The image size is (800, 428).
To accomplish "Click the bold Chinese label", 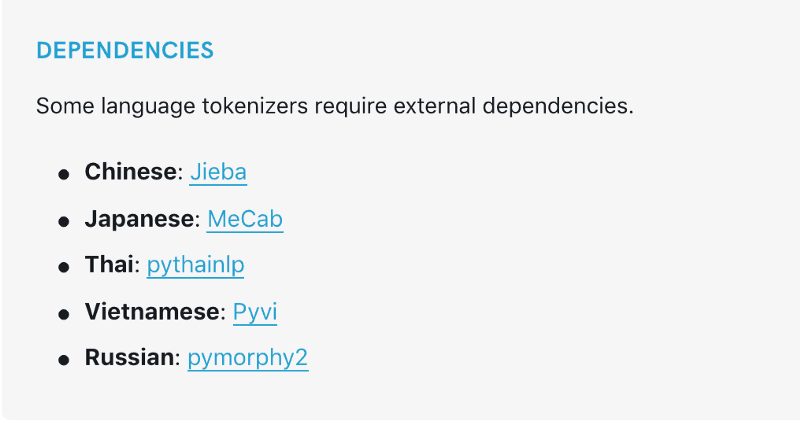I will (x=130, y=172).
